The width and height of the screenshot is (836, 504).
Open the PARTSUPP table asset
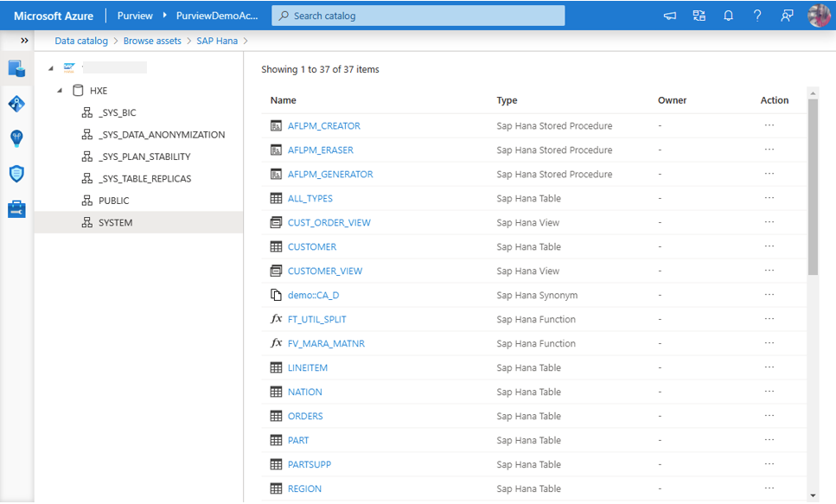click(x=310, y=464)
